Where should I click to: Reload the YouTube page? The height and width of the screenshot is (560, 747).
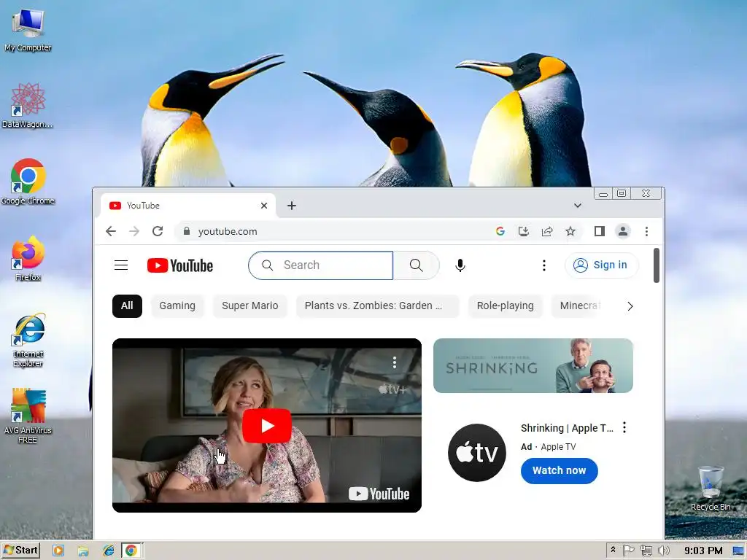pyautogui.click(x=158, y=231)
